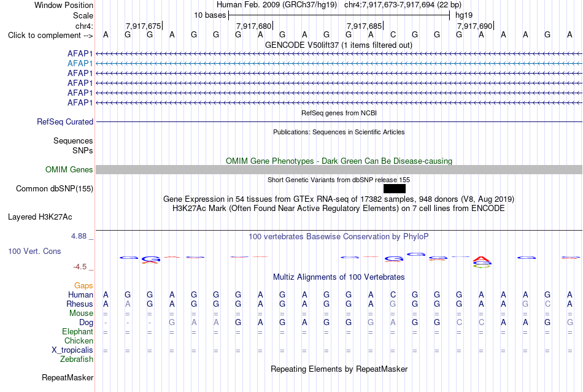
Task: Open 'Short Genetic Variants from dbSNP release 155' title
Action: (339, 180)
